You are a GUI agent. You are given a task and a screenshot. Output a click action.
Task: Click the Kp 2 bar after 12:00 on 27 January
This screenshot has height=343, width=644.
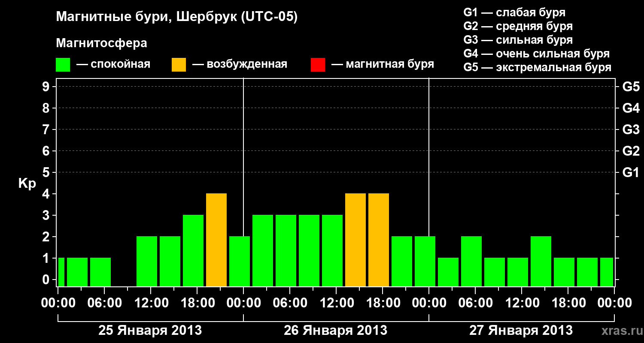click(541, 261)
